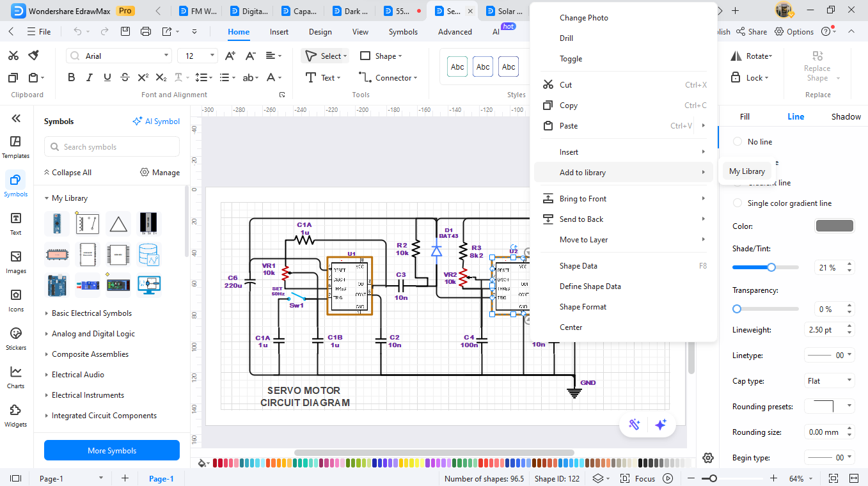Click the Cut scissors icon in Clipboard
This screenshot has width=868, height=486.
(13, 56)
